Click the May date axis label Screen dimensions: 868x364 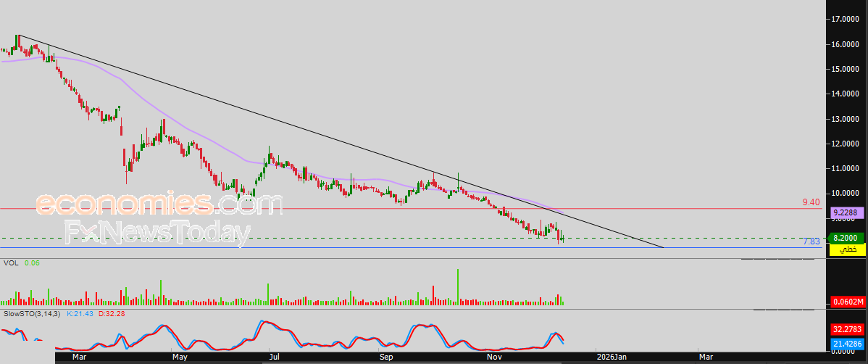180,357
